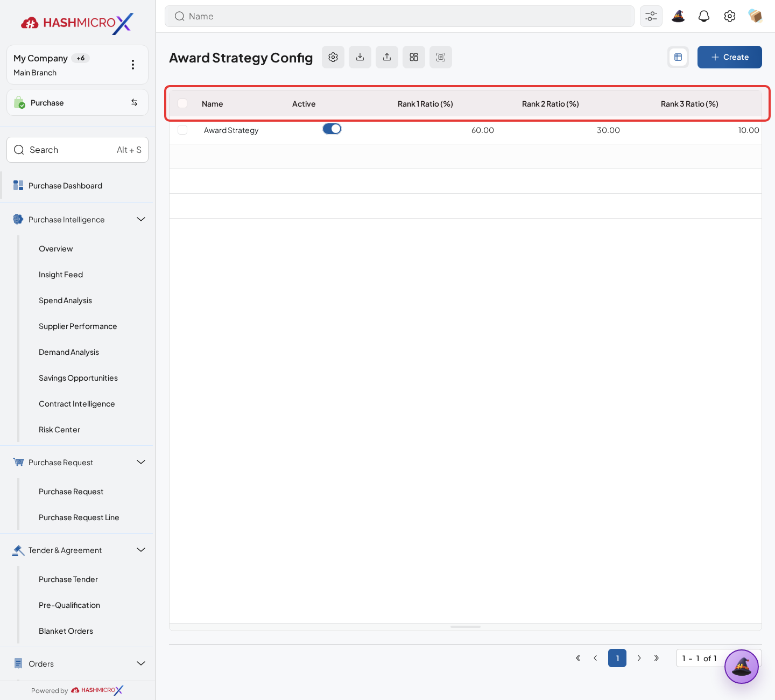Open Supplier Performance page
775x700 pixels.
pyautogui.click(x=77, y=326)
